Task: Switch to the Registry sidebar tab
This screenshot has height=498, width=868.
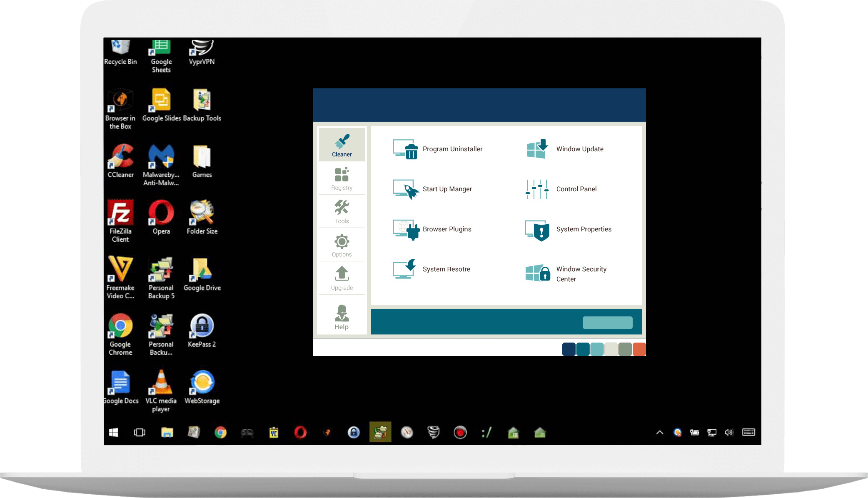Action: click(342, 179)
